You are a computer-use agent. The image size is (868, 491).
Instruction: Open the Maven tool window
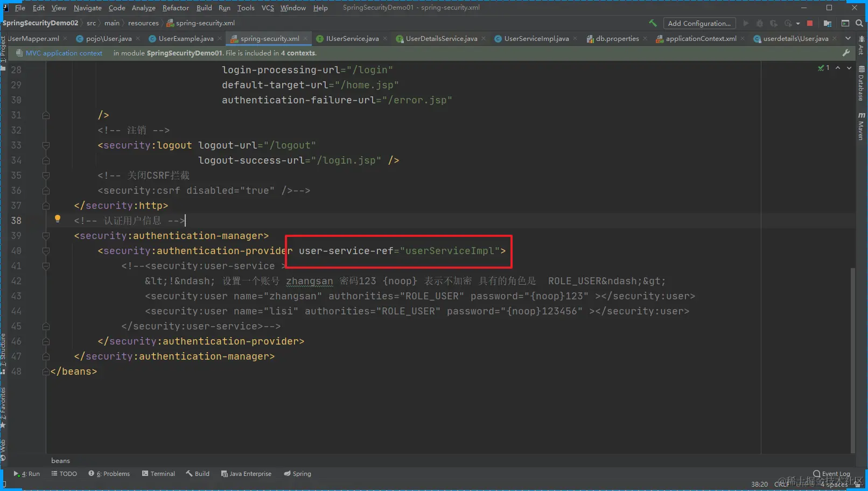point(861,127)
